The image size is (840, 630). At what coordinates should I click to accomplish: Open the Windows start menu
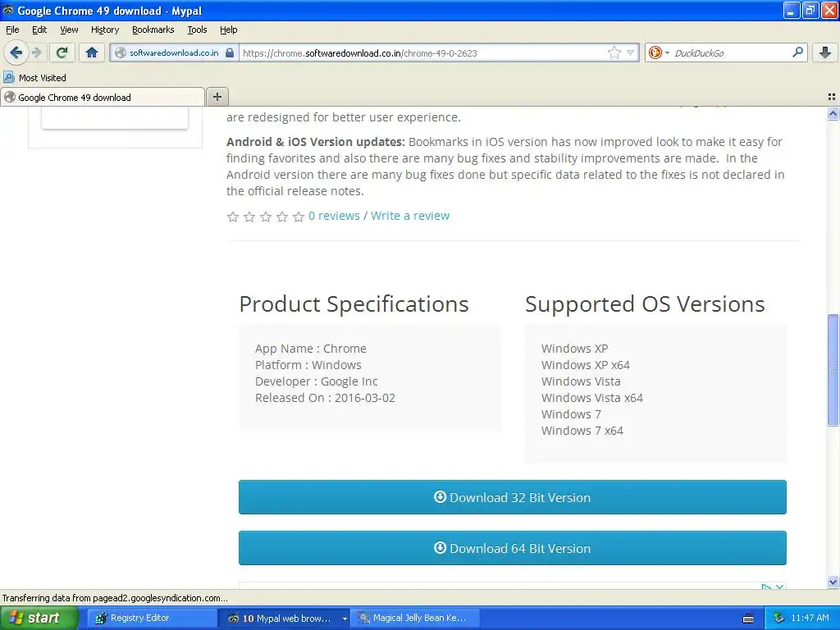coord(39,619)
